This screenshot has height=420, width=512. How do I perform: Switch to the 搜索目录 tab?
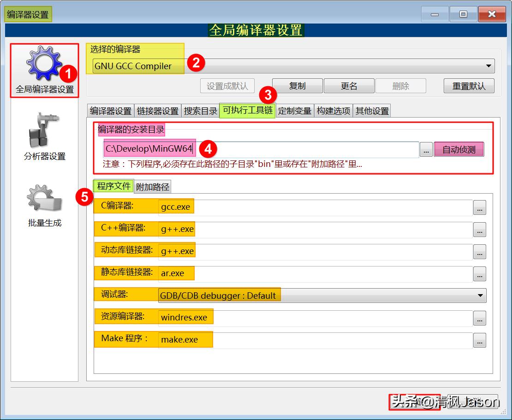tap(200, 110)
